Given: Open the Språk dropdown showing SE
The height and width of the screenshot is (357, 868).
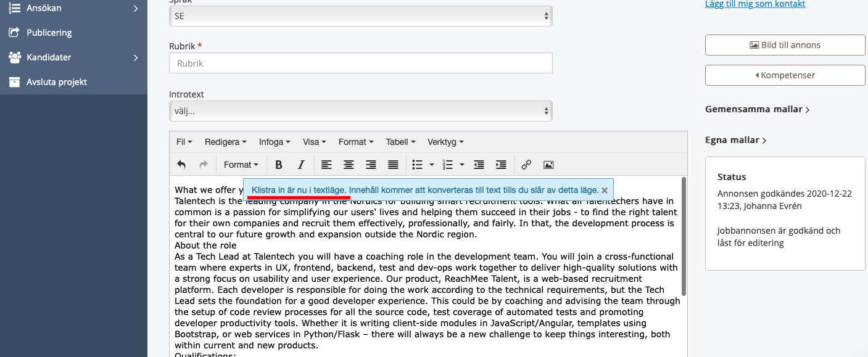Looking at the screenshot, I should 361,16.
